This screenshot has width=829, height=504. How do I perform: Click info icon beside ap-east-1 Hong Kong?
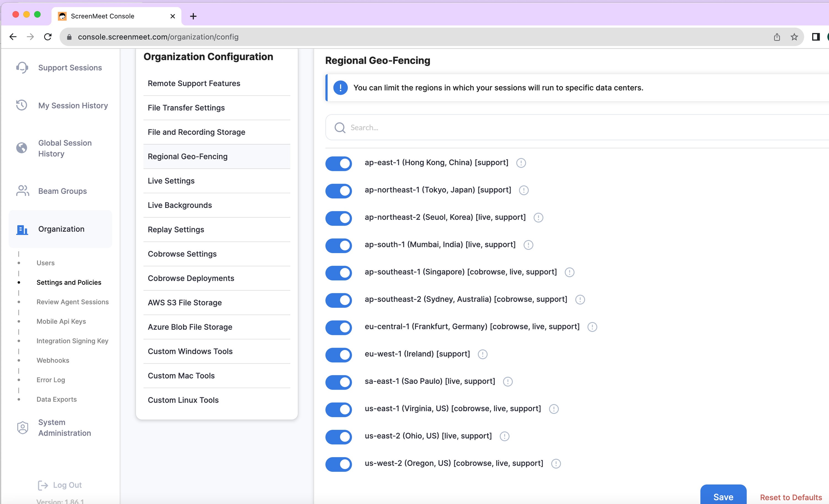click(521, 163)
